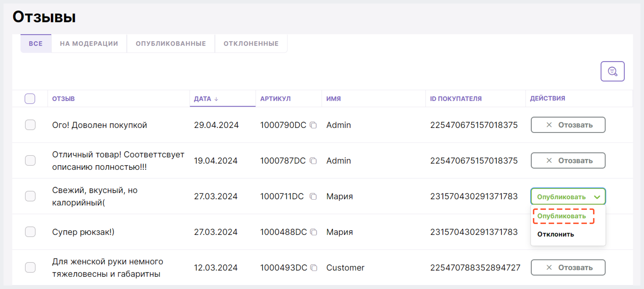
Task: Click the Отзывы page heading
Action: coord(44,17)
